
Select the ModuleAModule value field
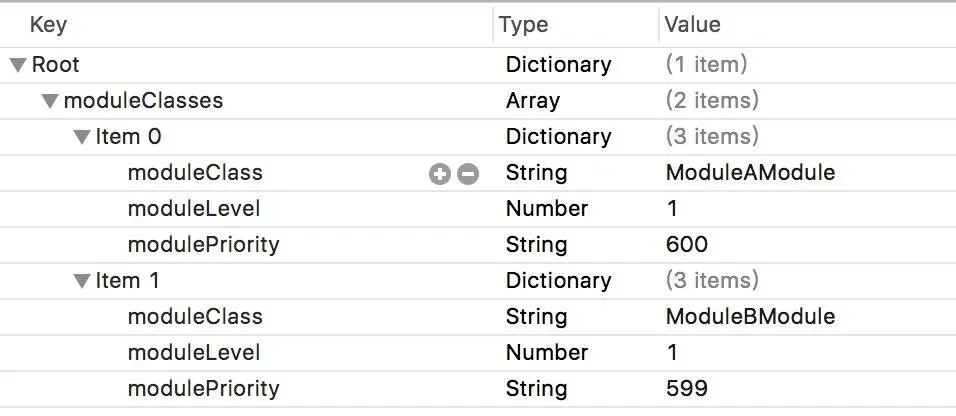(x=750, y=173)
